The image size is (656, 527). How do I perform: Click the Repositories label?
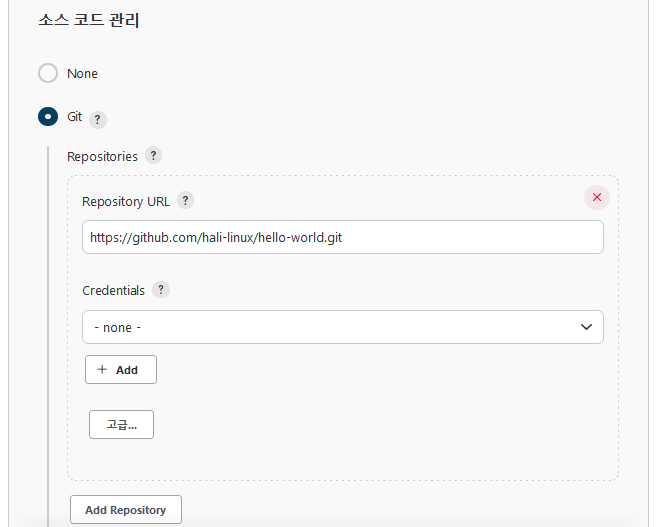click(x=102, y=157)
